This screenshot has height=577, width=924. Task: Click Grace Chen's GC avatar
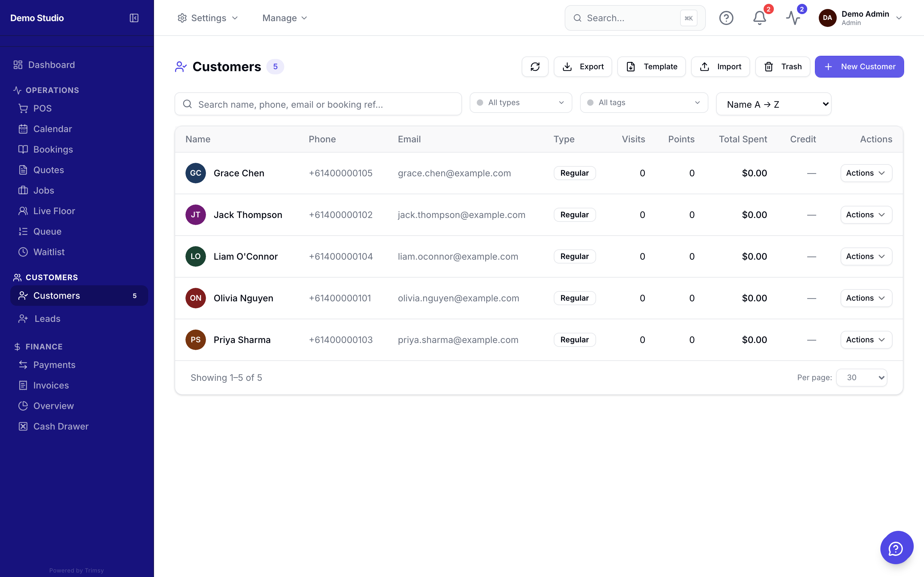pos(195,173)
